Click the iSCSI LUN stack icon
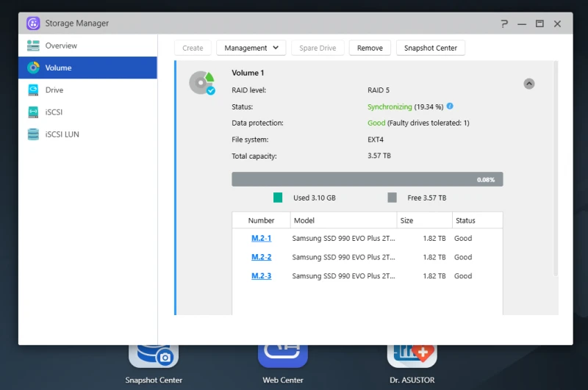 tap(33, 134)
